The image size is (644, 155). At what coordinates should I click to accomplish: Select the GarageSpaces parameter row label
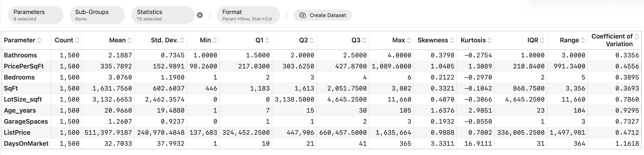tap(26, 121)
